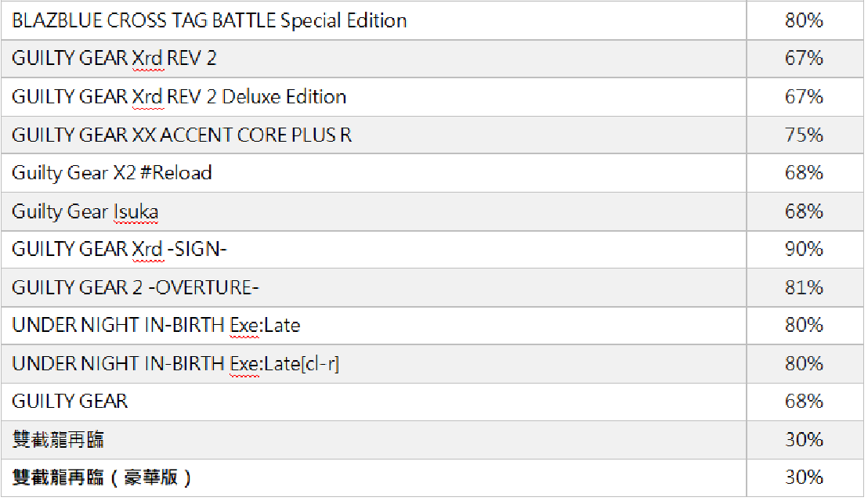
Task: Click the 68% value in plain GUILTY GEAR row
Action: [804, 402]
